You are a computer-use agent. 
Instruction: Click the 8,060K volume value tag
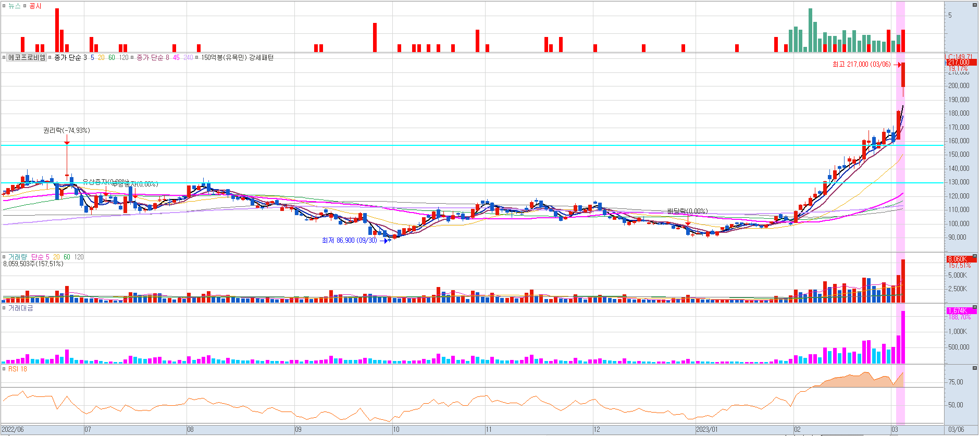coord(961,259)
